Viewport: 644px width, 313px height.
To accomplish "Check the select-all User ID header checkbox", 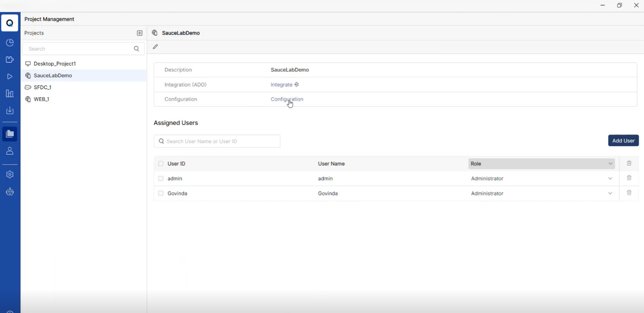I will (161, 164).
